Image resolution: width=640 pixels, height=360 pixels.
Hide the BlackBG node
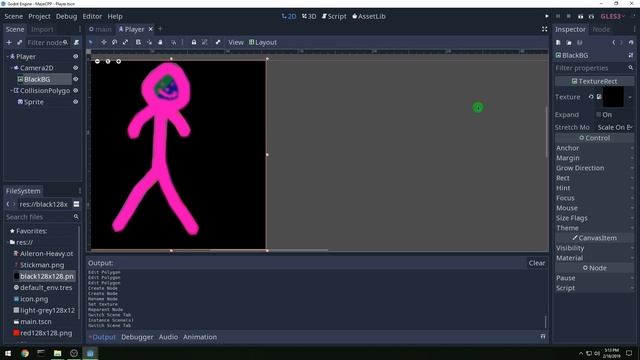tap(76, 79)
